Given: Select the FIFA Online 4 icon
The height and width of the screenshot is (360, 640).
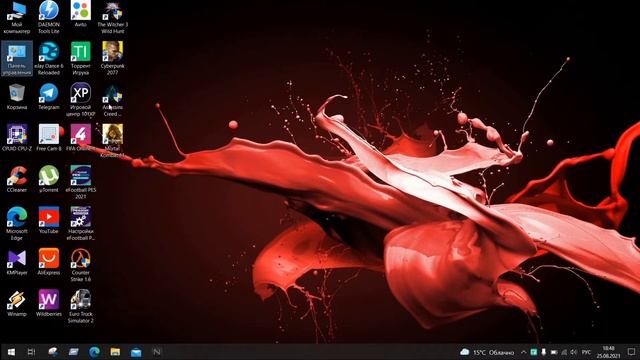Looking at the screenshot, I should pos(80,138).
